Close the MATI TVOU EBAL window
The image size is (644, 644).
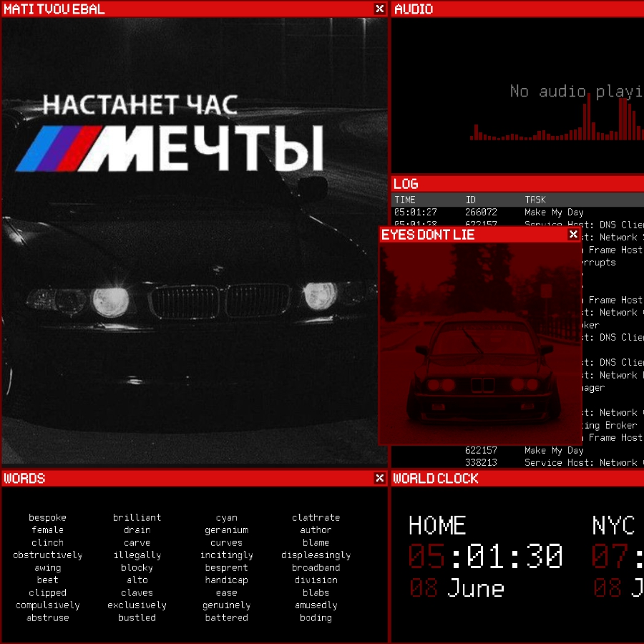(x=379, y=9)
